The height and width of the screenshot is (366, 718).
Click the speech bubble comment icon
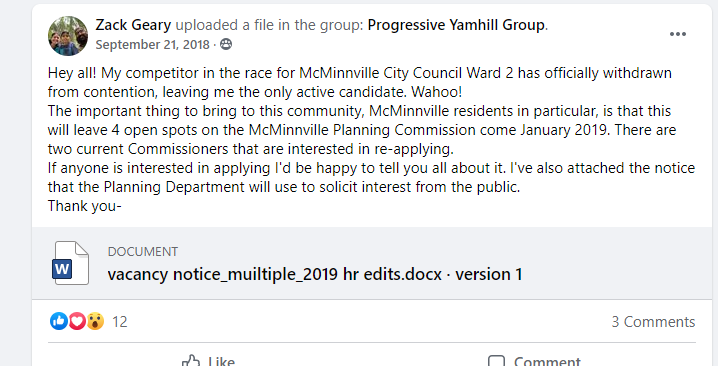tap(496, 361)
